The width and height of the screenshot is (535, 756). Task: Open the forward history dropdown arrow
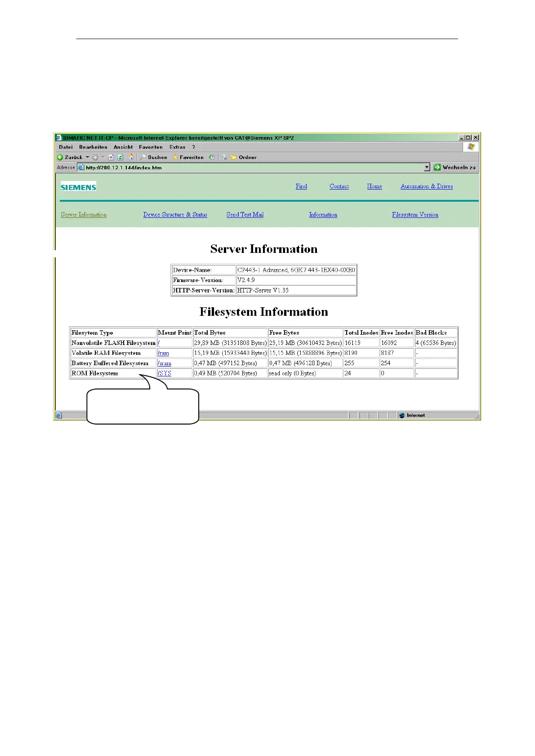(x=103, y=157)
